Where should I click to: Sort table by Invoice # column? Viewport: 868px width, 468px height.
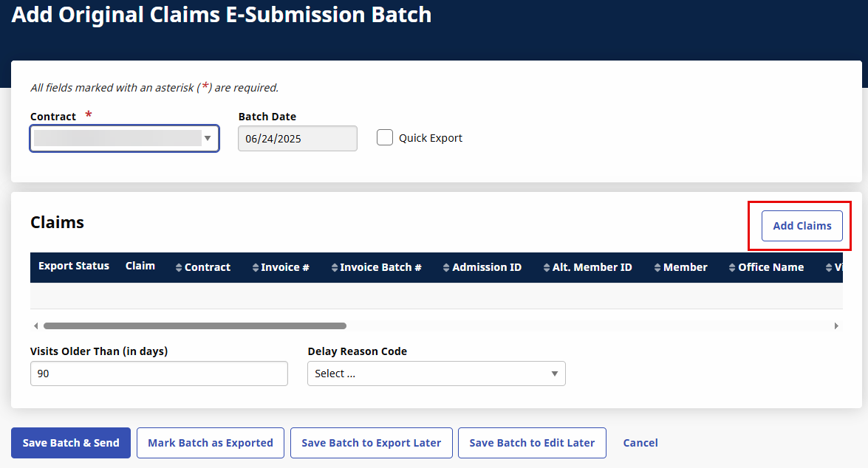click(x=256, y=268)
